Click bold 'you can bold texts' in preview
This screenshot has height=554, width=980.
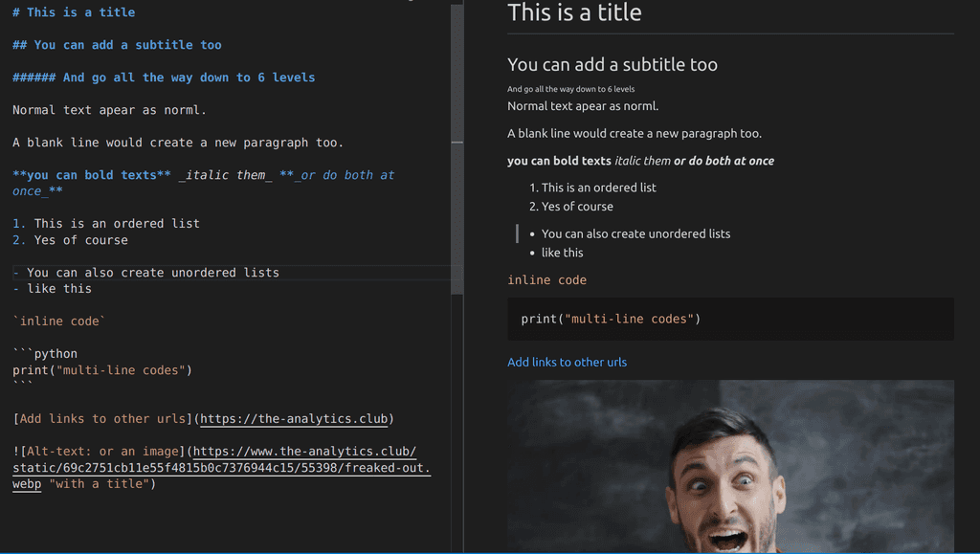(559, 161)
